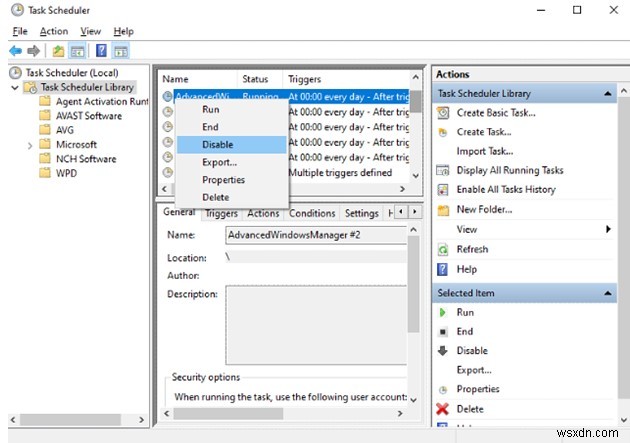Click Enable All Tasks History icon

coord(443,190)
